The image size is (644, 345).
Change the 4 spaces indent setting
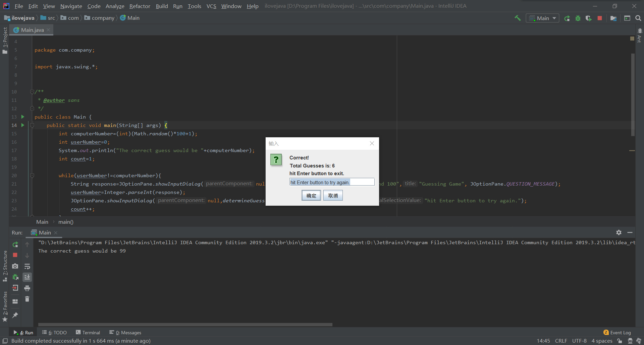coord(602,341)
